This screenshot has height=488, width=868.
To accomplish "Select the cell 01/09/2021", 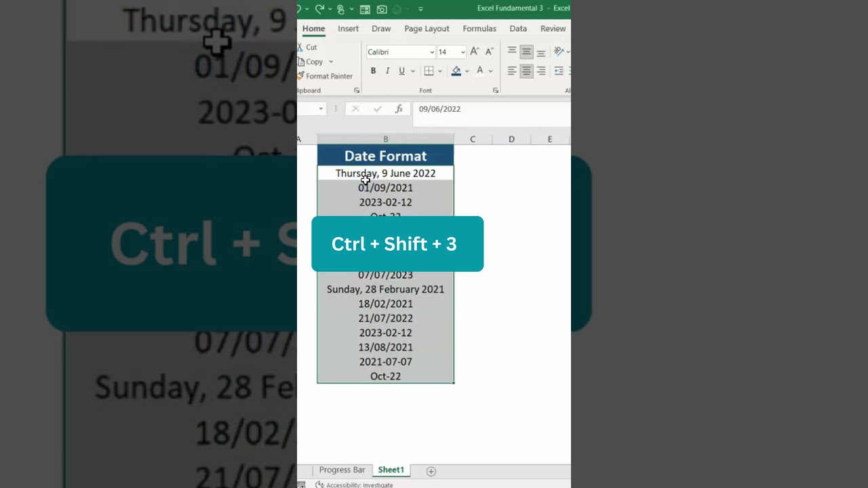I will coord(385,188).
